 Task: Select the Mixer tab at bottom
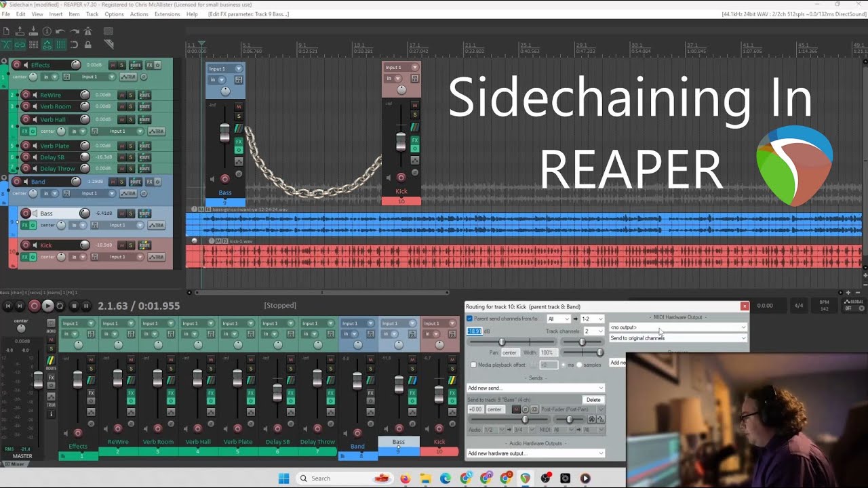(15, 464)
